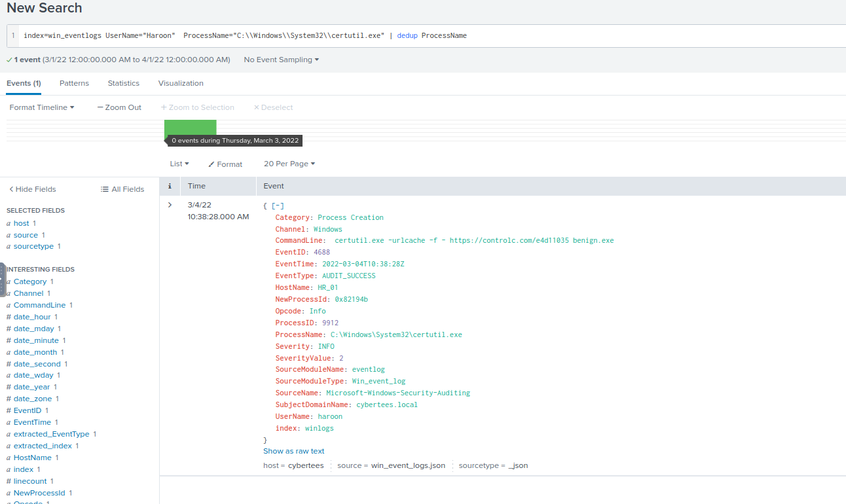Open the CommandLine interesting field

pyautogui.click(x=39, y=305)
